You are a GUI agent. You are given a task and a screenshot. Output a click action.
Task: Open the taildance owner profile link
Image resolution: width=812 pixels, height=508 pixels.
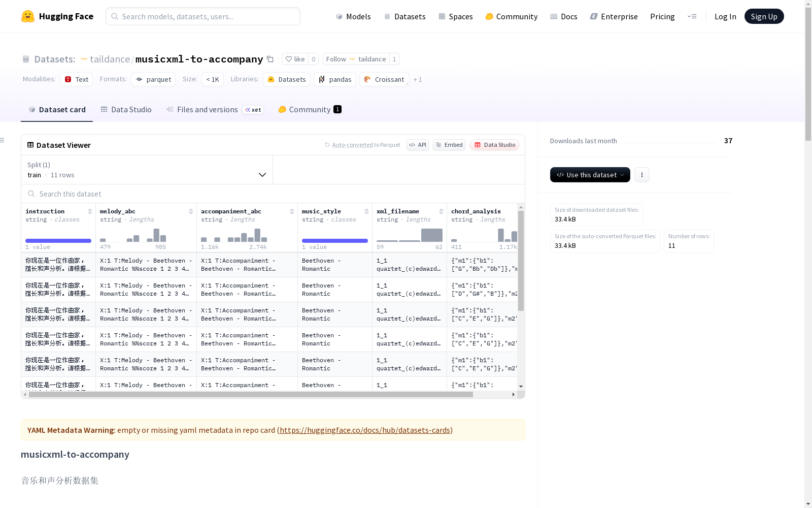point(110,59)
